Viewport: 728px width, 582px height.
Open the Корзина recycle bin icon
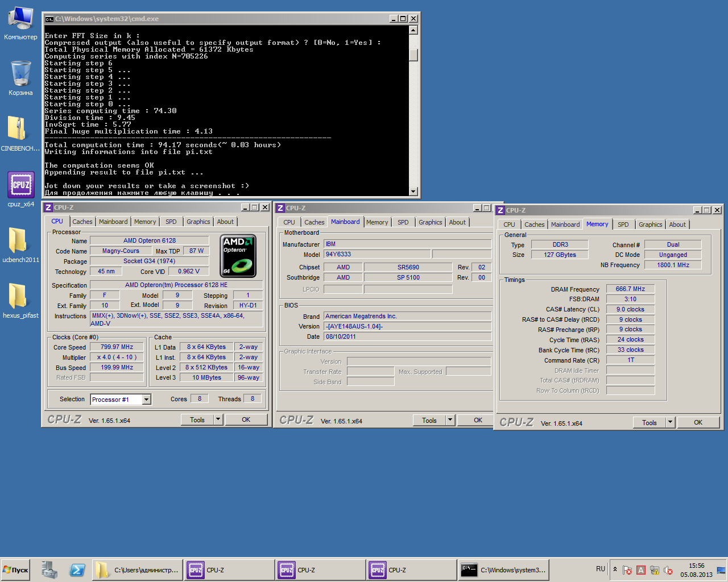pos(20,78)
